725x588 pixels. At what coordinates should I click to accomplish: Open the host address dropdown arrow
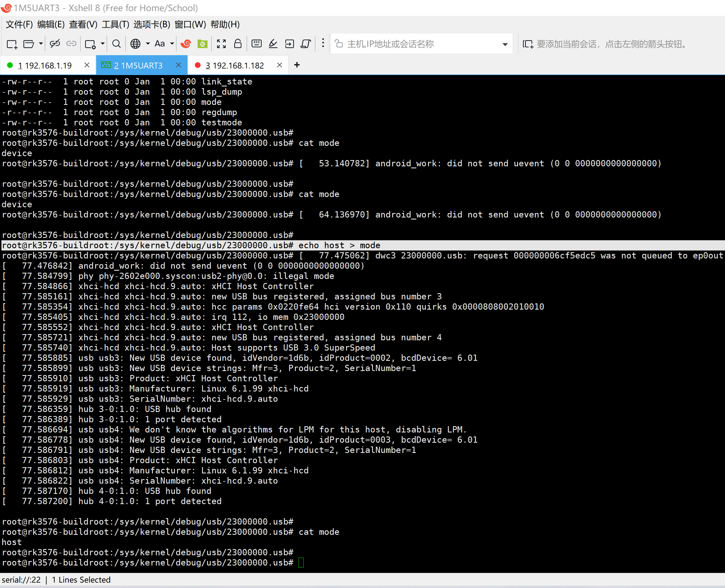click(x=505, y=44)
